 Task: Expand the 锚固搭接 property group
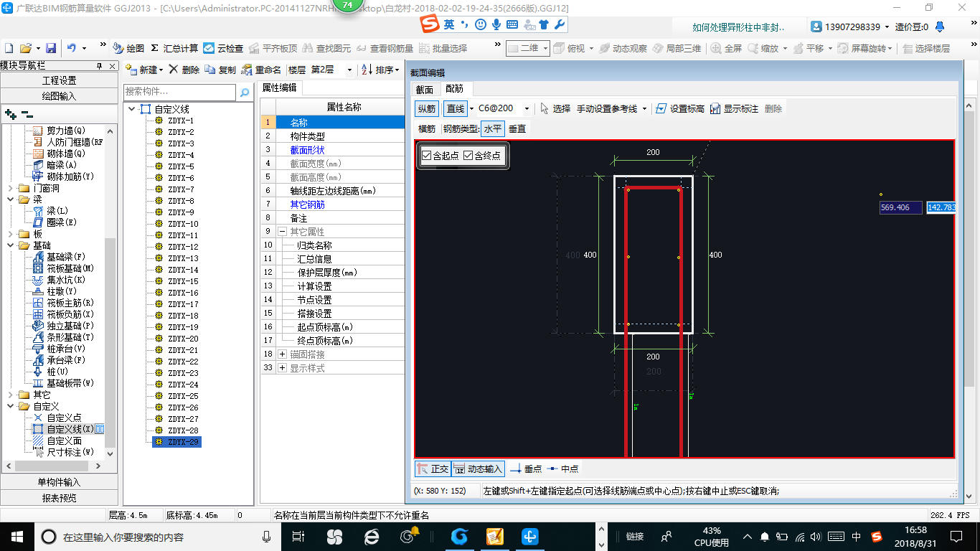tap(282, 354)
